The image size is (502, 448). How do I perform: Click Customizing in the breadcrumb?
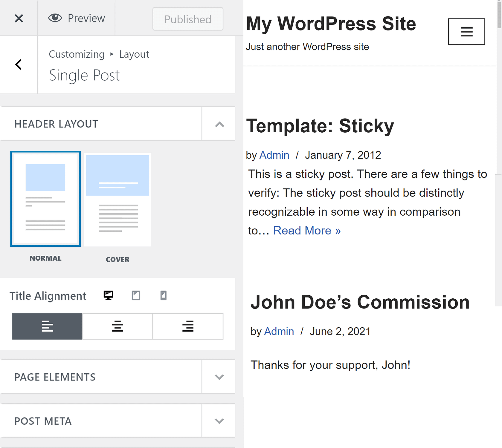77,54
